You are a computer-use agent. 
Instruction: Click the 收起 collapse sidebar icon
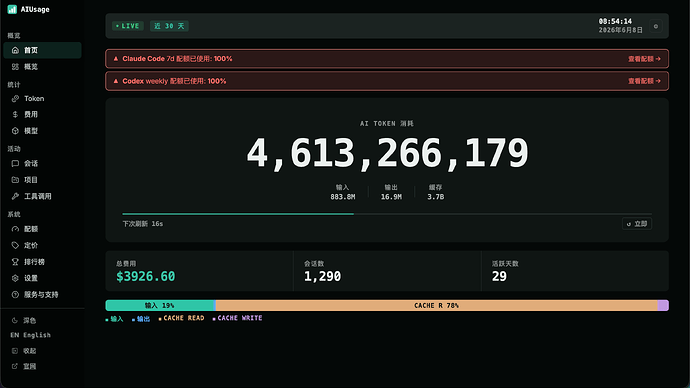point(15,351)
